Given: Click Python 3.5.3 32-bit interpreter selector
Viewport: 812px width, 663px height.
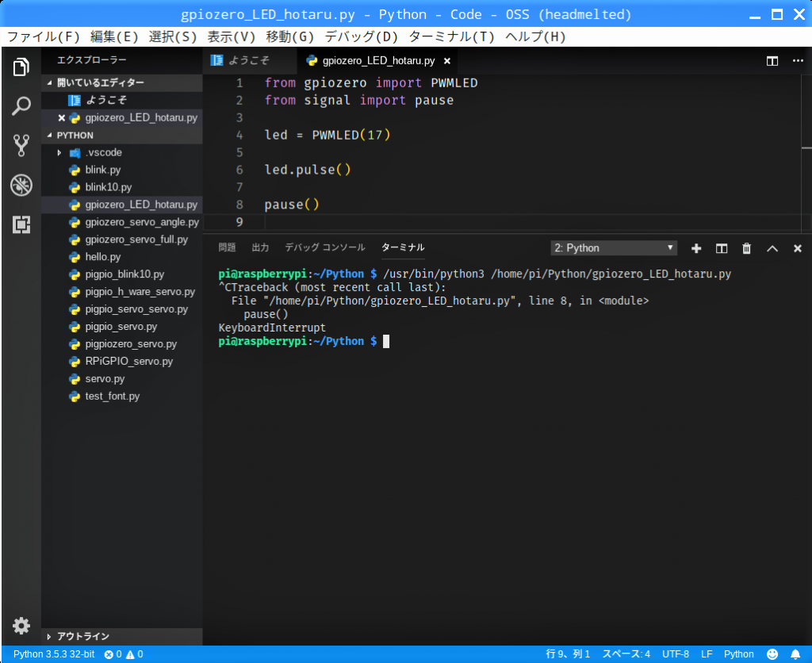Looking at the screenshot, I should pos(53,654).
